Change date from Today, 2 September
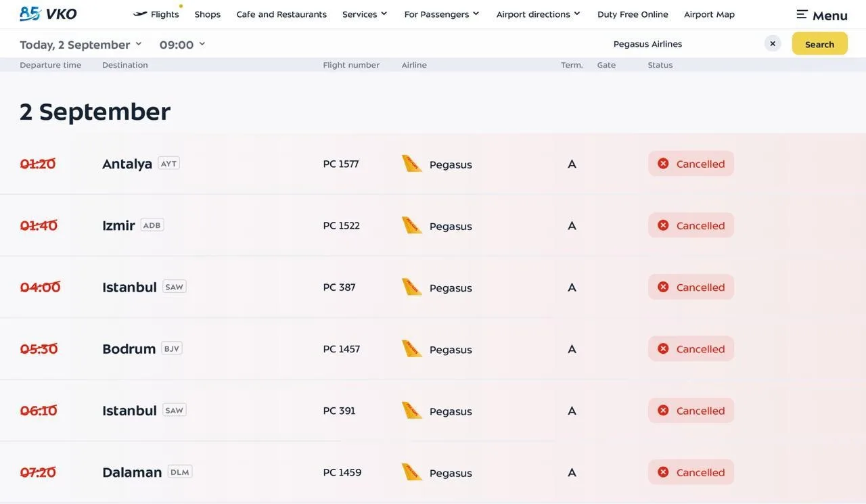866x504 pixels. coord(81,45)
